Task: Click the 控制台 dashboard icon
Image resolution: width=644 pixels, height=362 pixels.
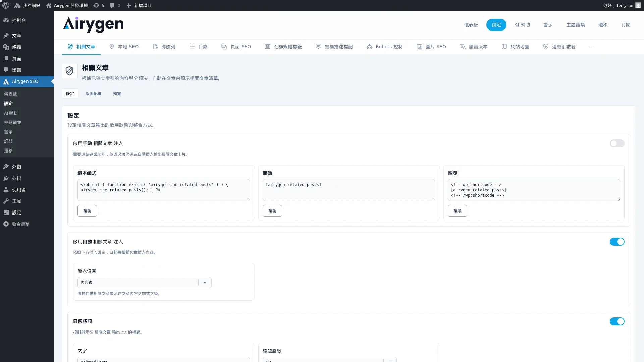Action: click(x=6, y=20)
